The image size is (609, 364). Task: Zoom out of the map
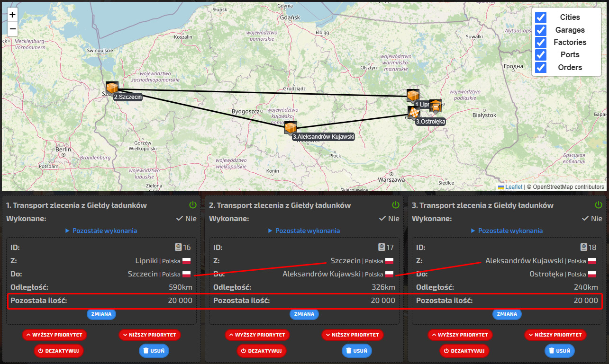click(x=13, y=29)
